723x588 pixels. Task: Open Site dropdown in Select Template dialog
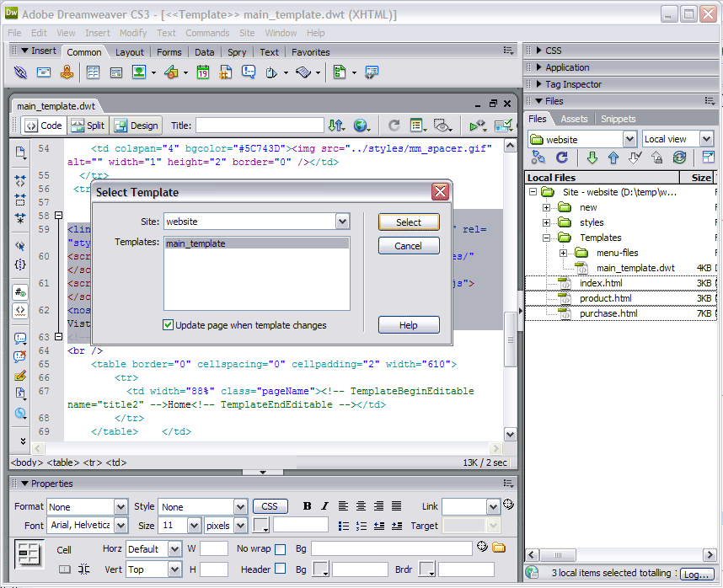(x=342, y=222)
